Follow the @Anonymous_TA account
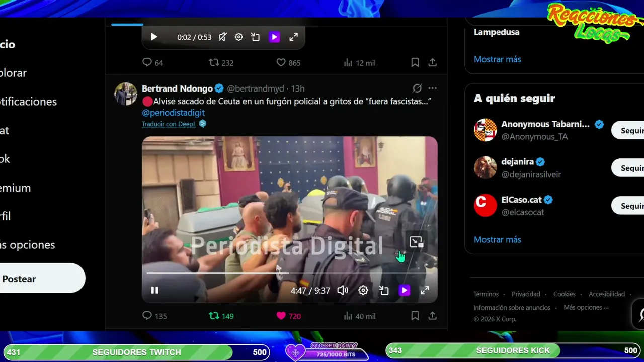The height and width of the screenshot is (362, 644). pyautogui.click(x=629, y=131)
